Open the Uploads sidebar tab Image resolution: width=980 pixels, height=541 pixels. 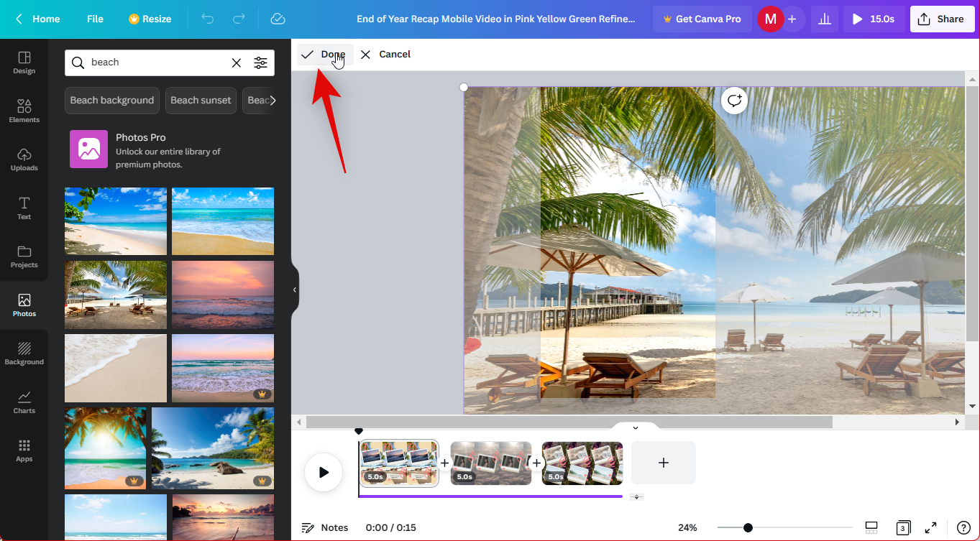click(24, 159)
